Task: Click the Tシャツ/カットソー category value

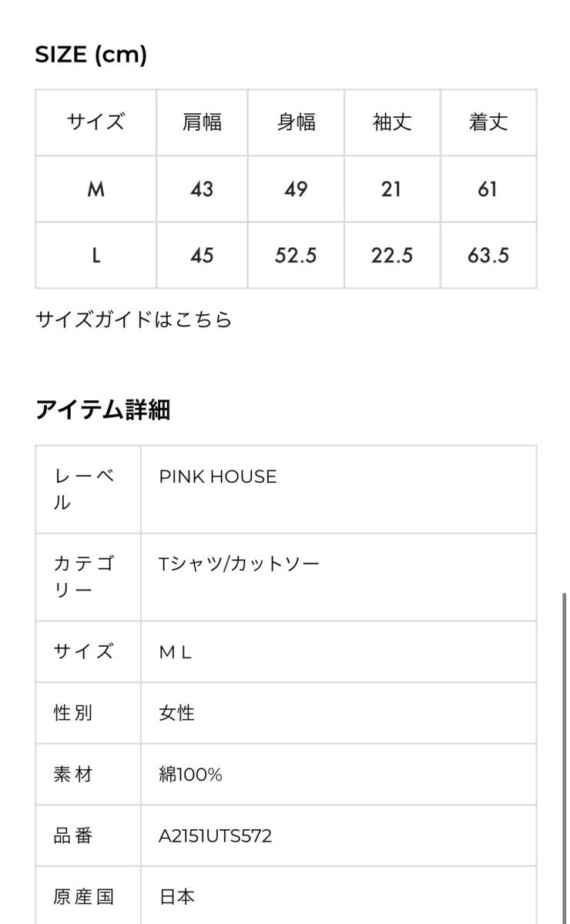Action: (239, 564)
